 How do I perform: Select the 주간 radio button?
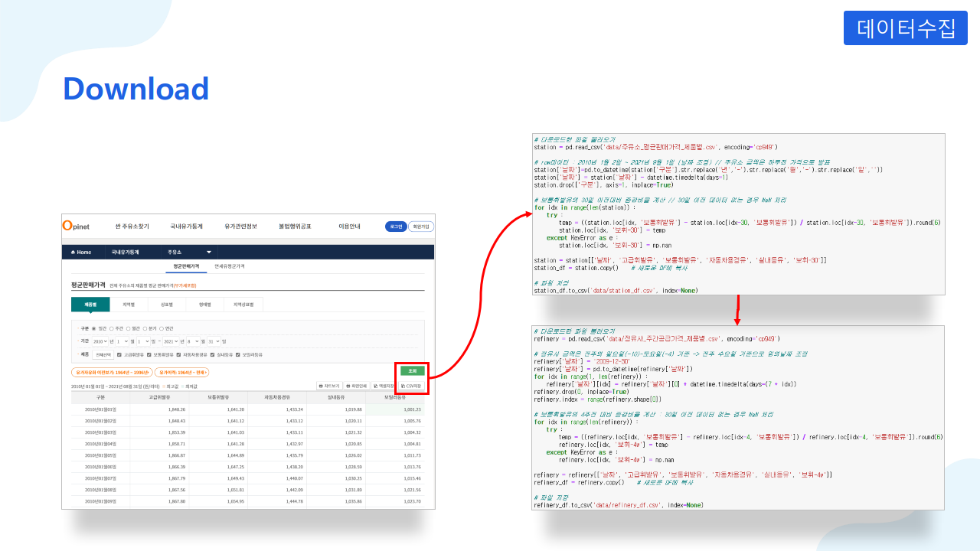112,328
